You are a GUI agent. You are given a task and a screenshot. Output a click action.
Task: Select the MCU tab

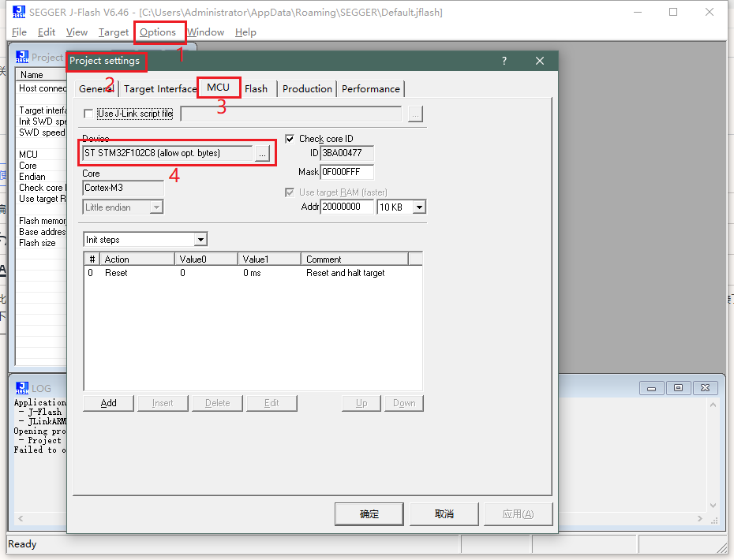tap(218, 88)
